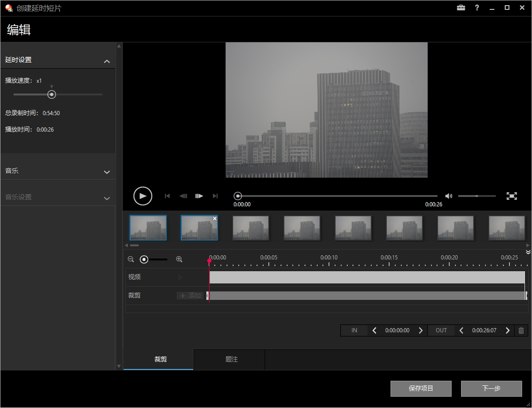Delete the trim range with the trash icon
532x408 pixels.
click(x=521, y=330)
